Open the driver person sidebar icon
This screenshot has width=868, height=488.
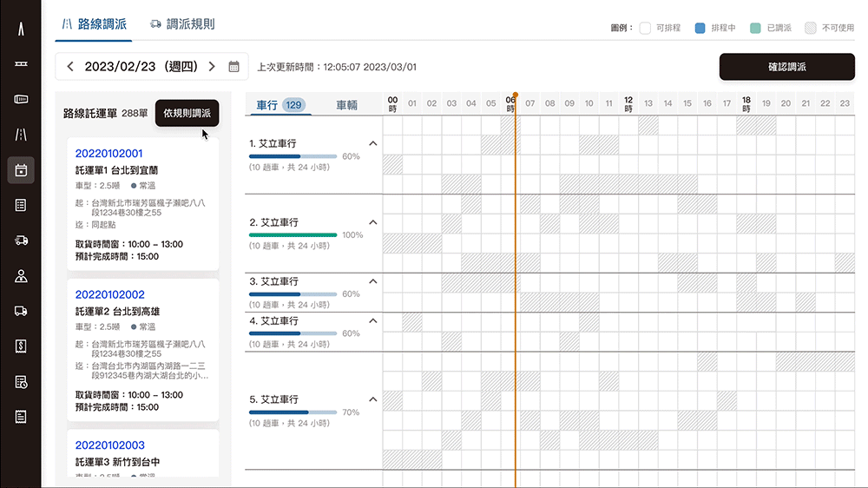click(x=21, y=276)
